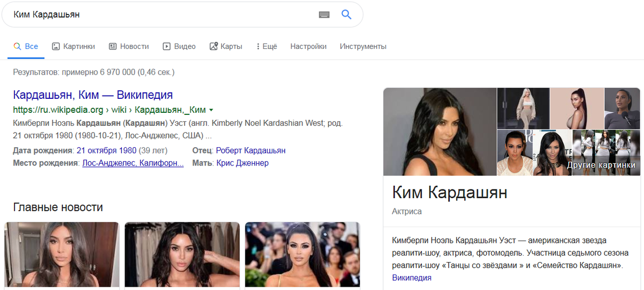Go to the Карты tab

pos(225,47)
